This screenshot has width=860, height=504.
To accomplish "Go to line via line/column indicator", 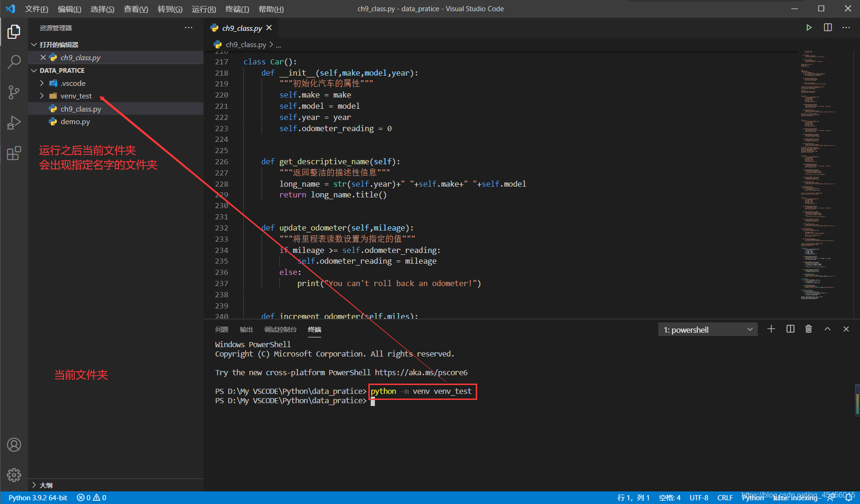I will coord(633,498).
